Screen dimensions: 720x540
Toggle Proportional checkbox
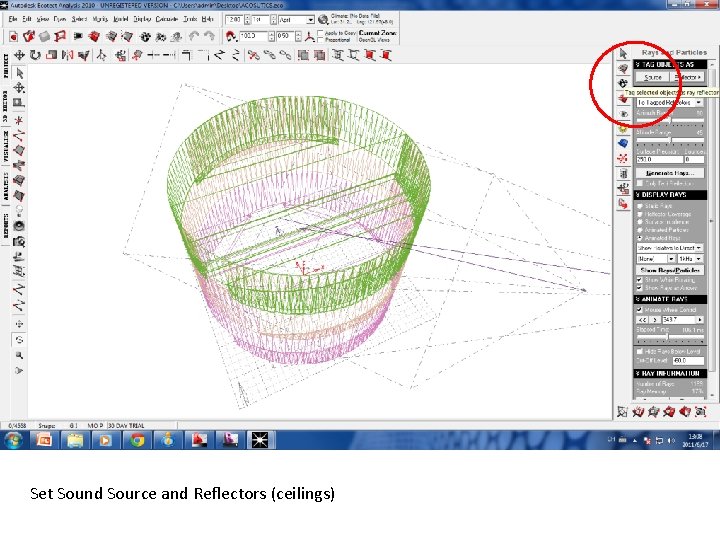point(321,40)
